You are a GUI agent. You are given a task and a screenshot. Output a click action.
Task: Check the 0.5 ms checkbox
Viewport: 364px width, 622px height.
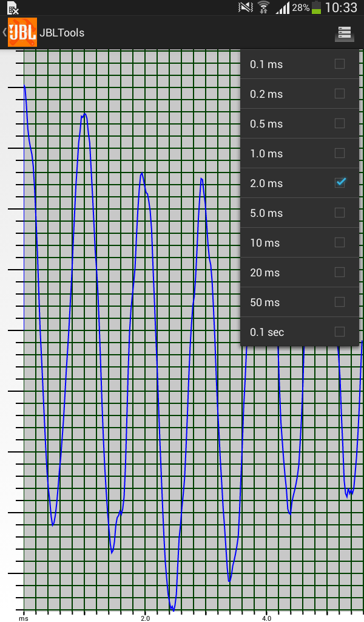(340, 123)
